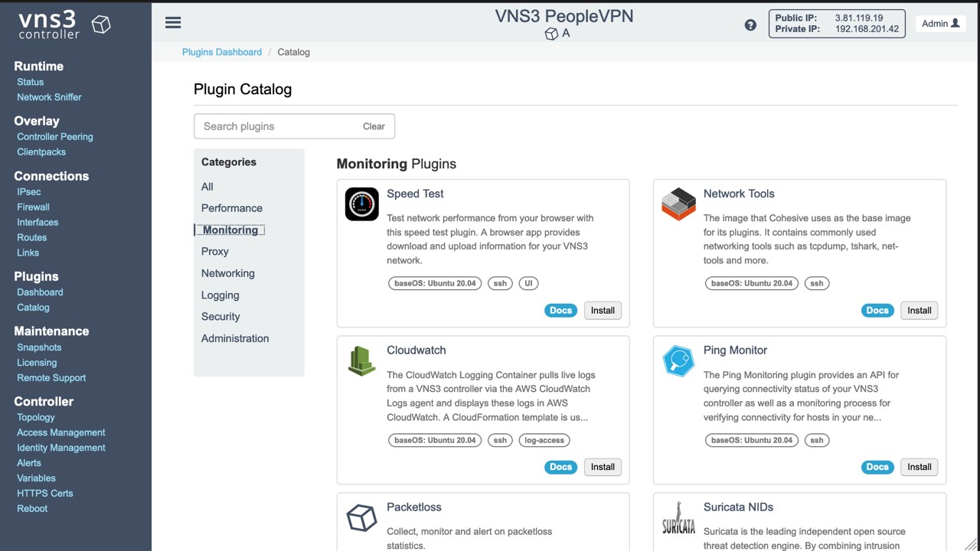Open the Firewall page in sidebar
980x551 pixels.
click(x=33, y=207)
